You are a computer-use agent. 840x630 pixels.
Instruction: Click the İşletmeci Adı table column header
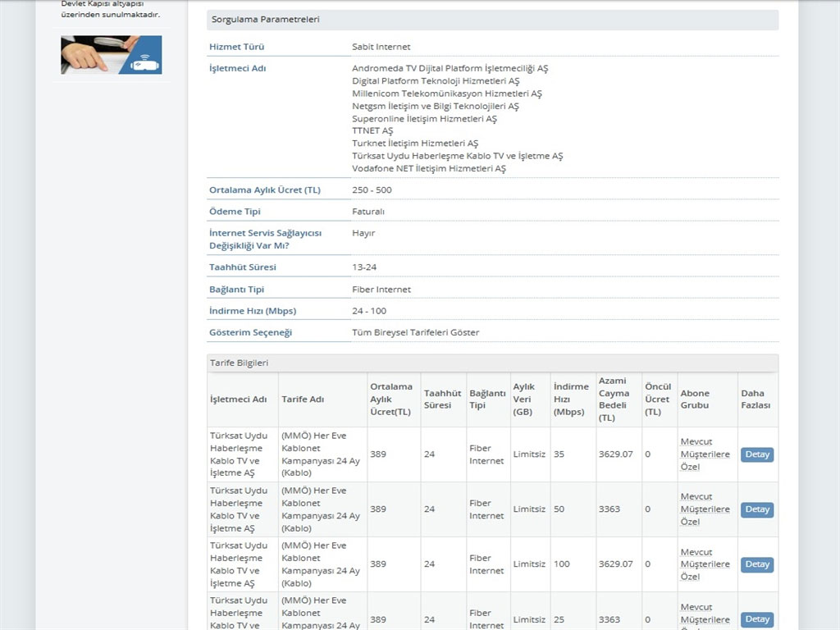238,399
